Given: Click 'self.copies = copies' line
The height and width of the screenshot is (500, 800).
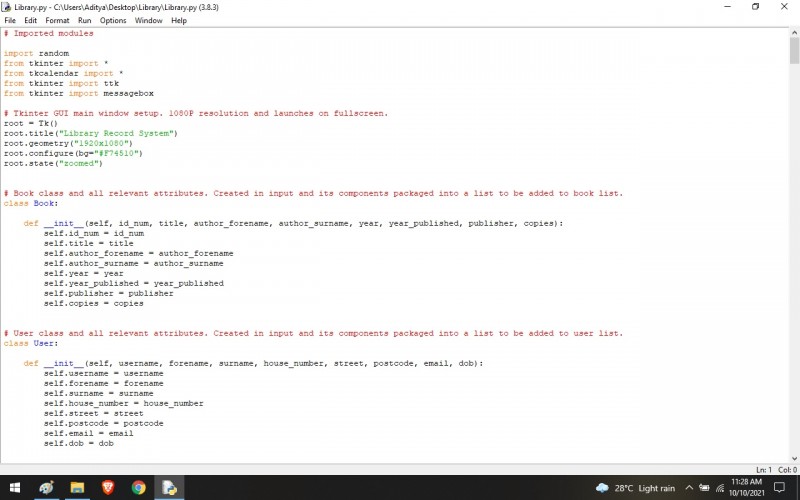Looking at the screenshot, I should click(94, 303).
